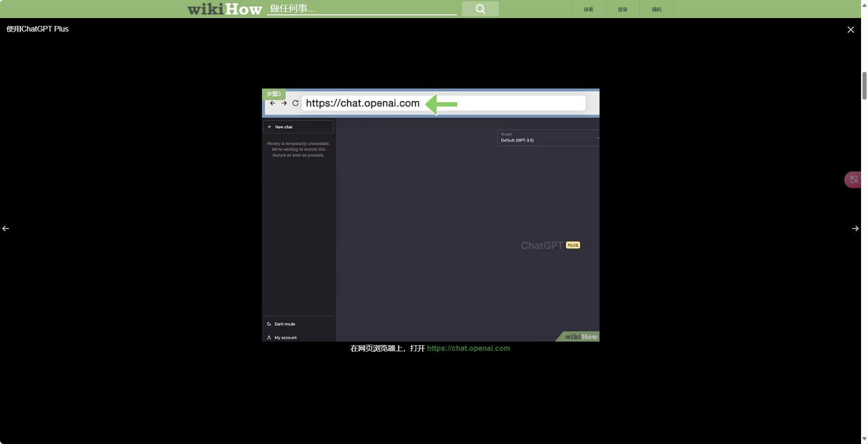868x444 pixels.
Task: Select the previous image arrow
Action: tap(6, 228)
